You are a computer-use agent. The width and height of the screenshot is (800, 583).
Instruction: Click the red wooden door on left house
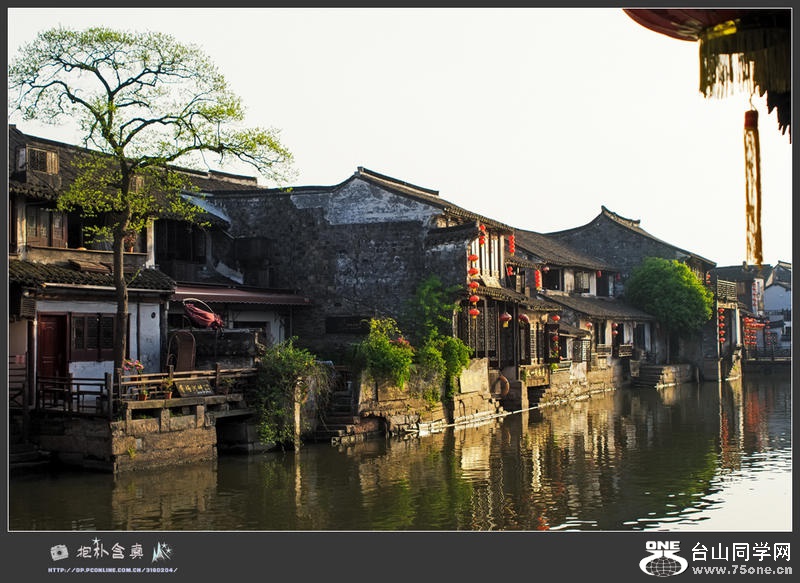coord(51,347)
